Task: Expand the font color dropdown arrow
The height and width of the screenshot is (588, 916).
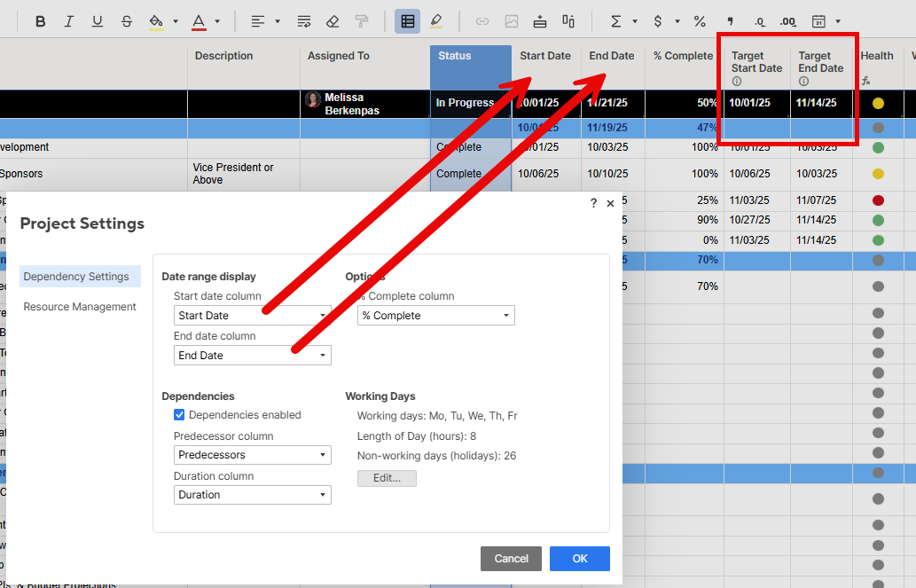Action: 217,21
